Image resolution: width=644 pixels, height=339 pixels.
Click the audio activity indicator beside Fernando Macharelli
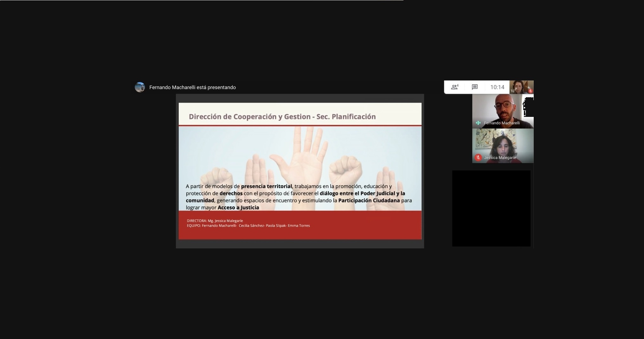point(478,123)
